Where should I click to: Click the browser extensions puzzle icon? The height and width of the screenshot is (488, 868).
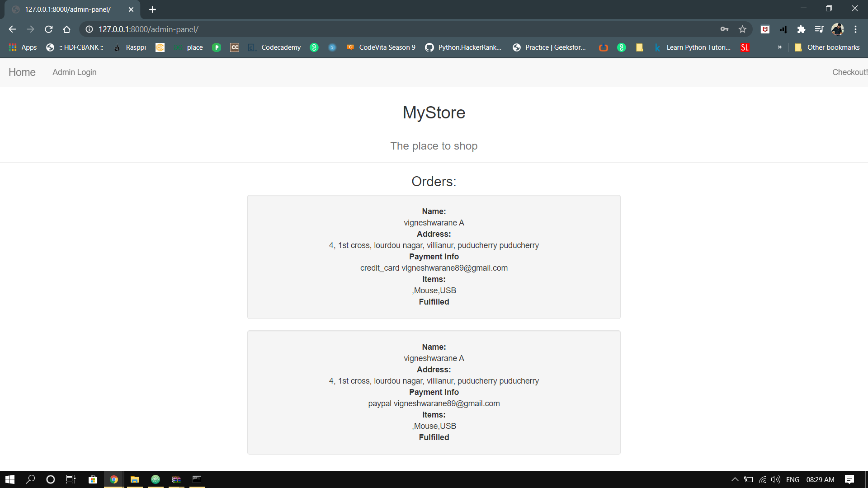coord(802,29)
